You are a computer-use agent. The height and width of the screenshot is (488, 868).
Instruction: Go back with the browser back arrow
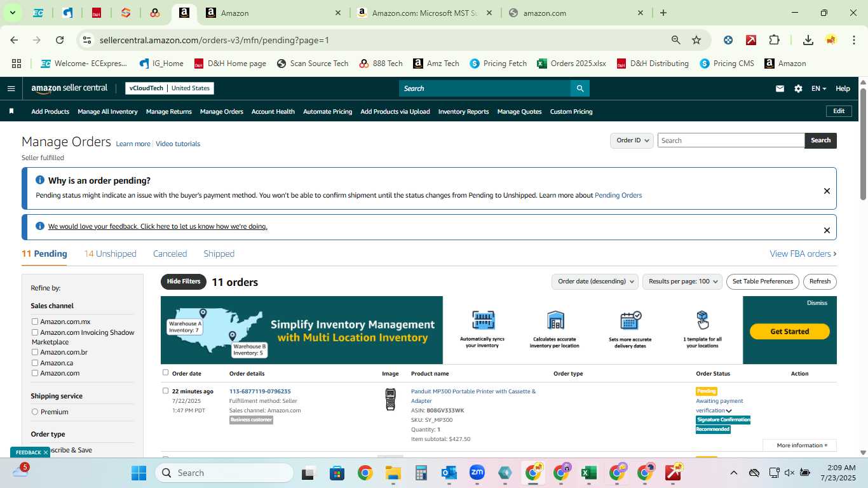click(x=14, y=40)
